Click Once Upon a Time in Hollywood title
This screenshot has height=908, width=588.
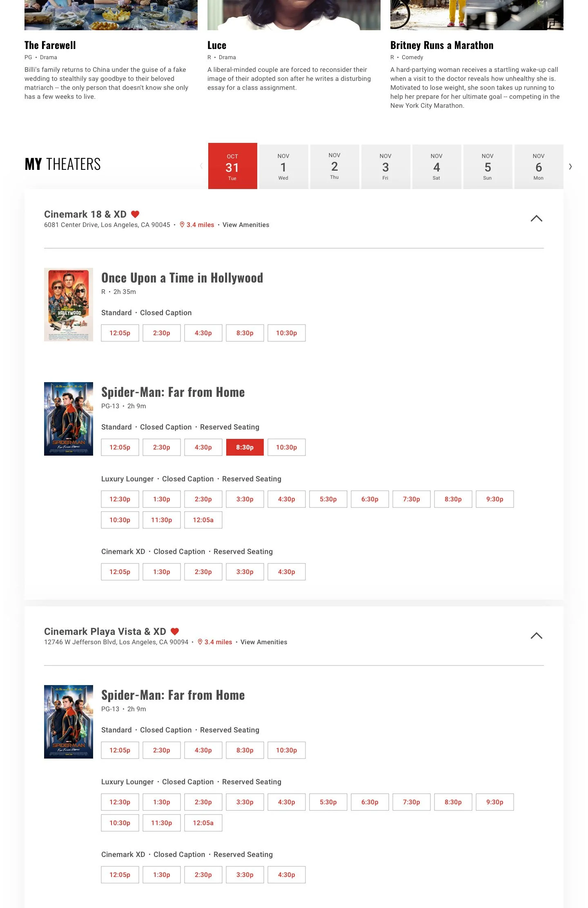click(x=182, y=278)
